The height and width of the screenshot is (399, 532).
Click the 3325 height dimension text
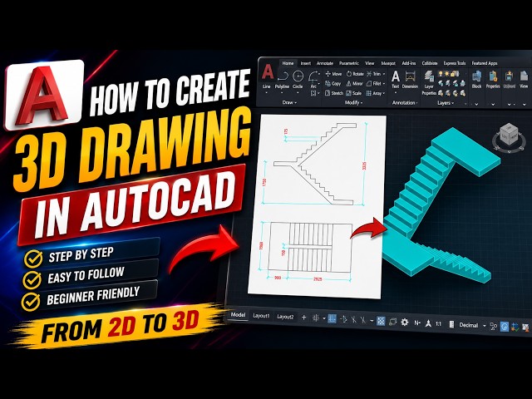click(x=365, y=166)
